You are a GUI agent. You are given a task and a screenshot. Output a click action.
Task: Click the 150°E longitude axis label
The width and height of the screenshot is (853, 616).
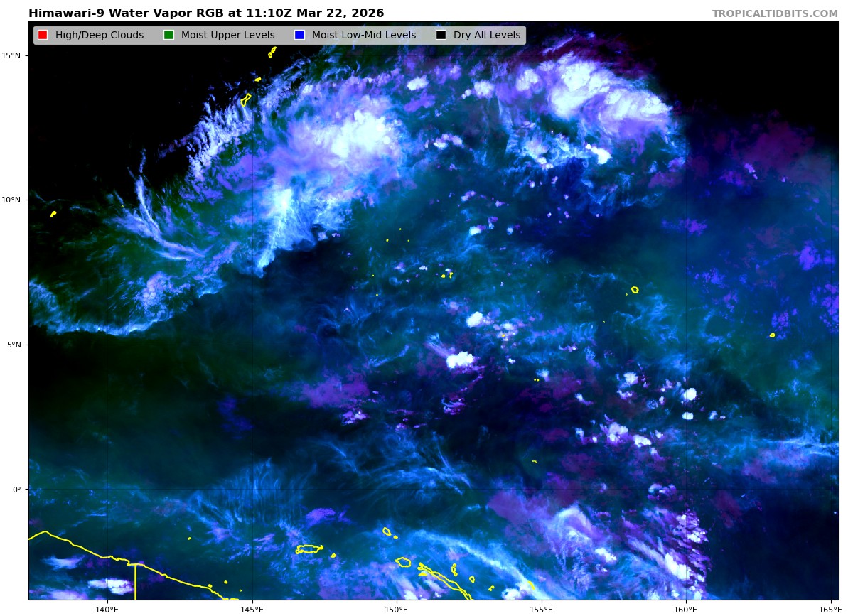coord(397,609)
